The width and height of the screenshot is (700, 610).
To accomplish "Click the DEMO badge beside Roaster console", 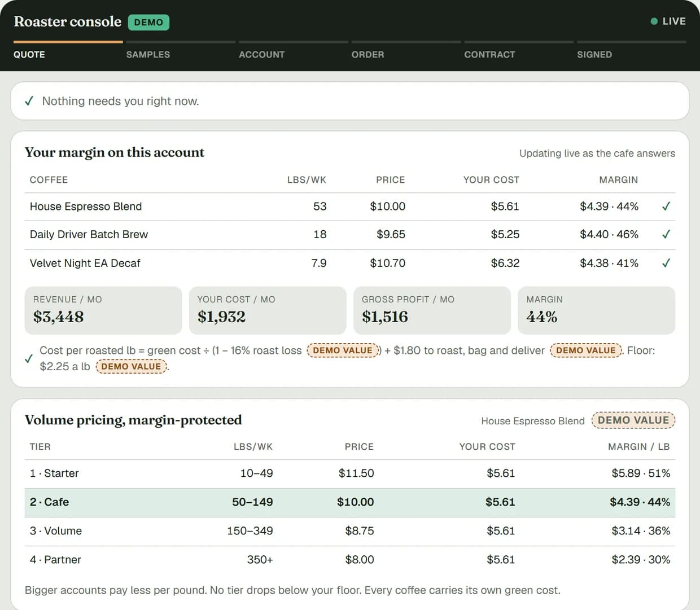I will (148, 22).
